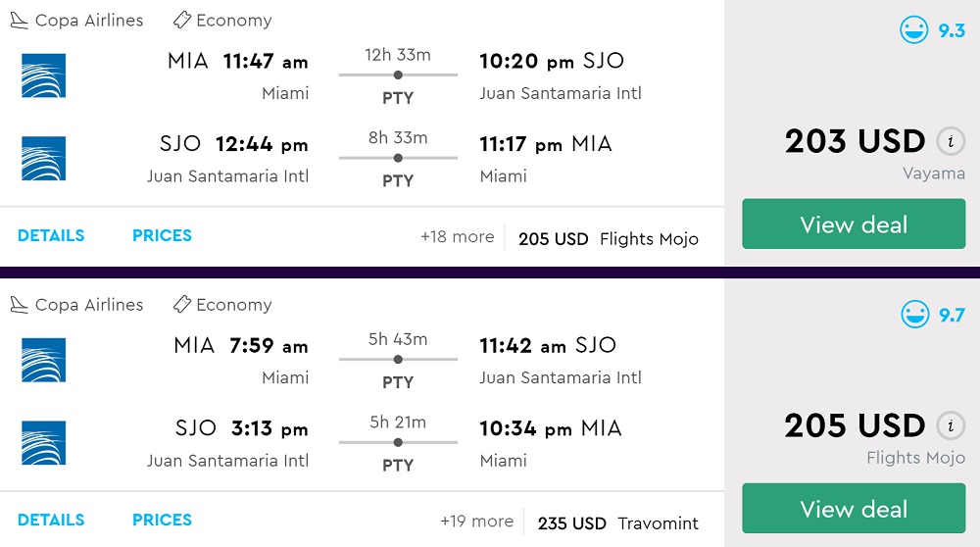The image size is (980, 547).
Task: Click Copa Airlines logo on MIA 11:47 am flight
Action: pos(43,75)
